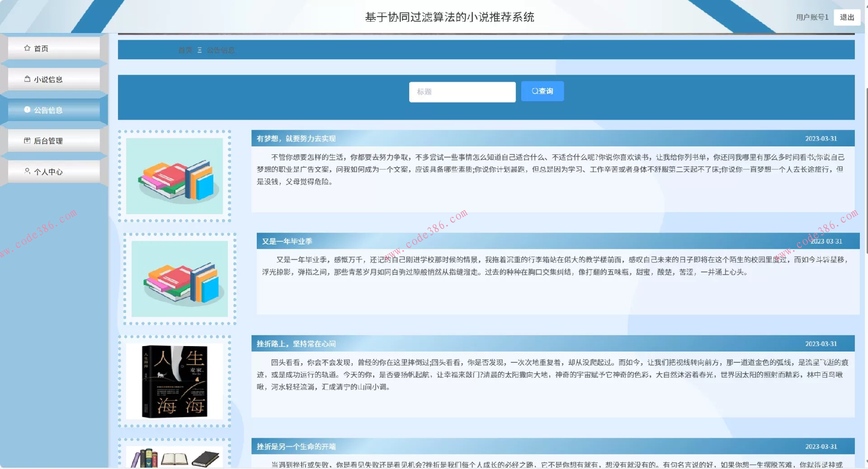Click the list icon in the breadcrumb bar
The height and width of the screenshot is (469, 868).
pos(198,50)
